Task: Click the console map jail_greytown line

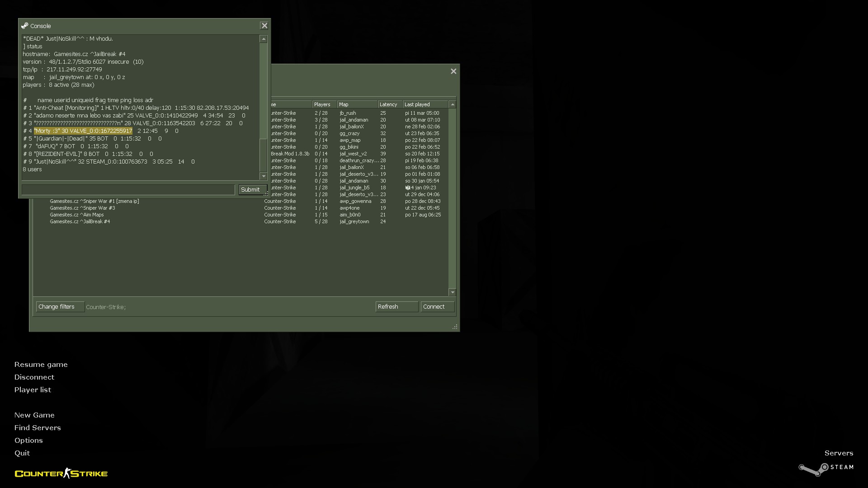Action: click(74, 77)
